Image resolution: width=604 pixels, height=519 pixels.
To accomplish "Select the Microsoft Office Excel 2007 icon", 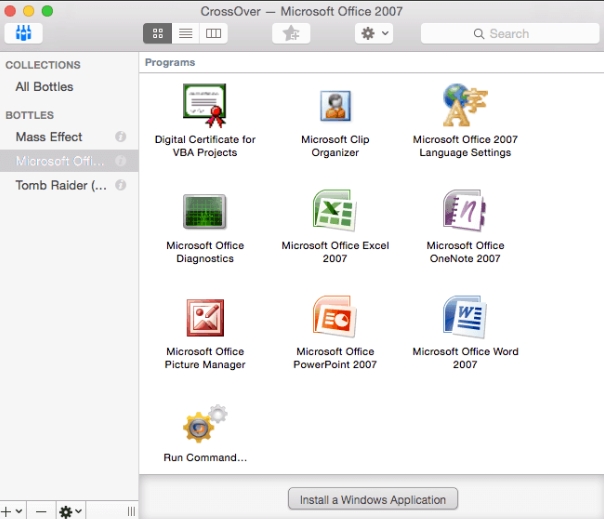I will tap(335, 210).
